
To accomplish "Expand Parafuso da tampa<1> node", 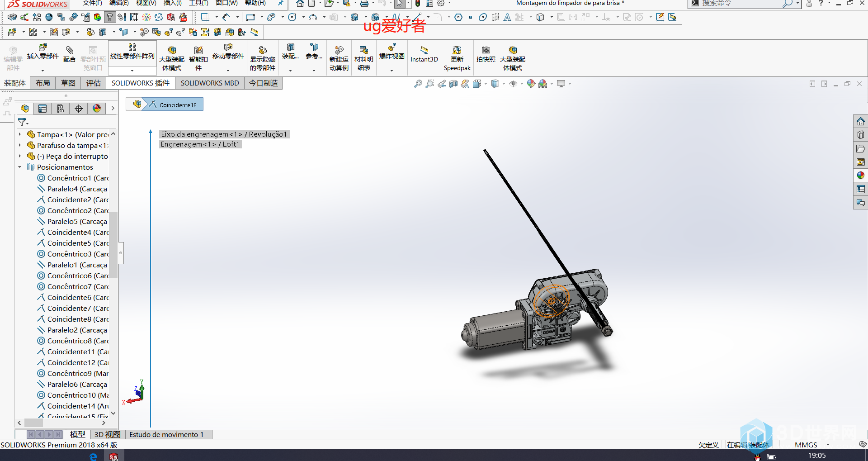I will (x=20, y=145).
